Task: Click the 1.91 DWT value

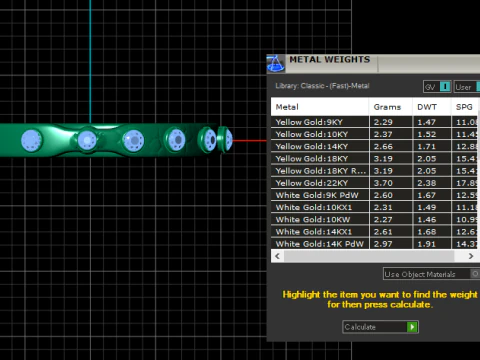Action: pos(427,244)
